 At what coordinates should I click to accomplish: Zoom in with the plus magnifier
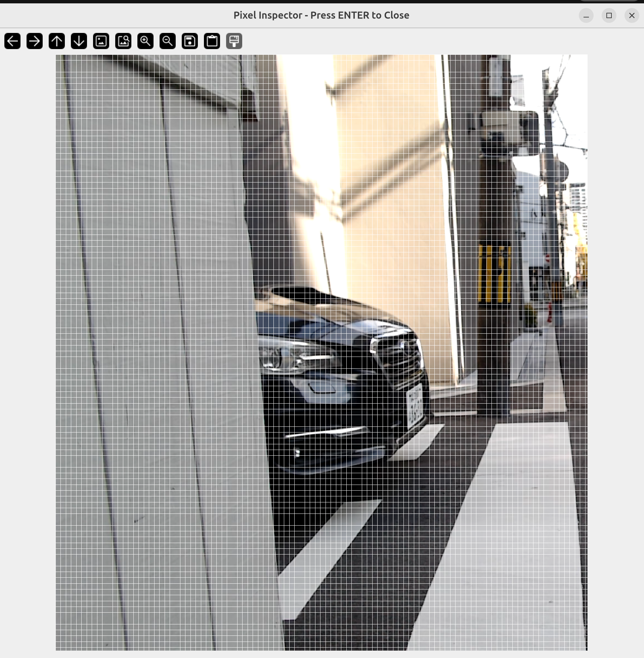click(x=145, y=41)
